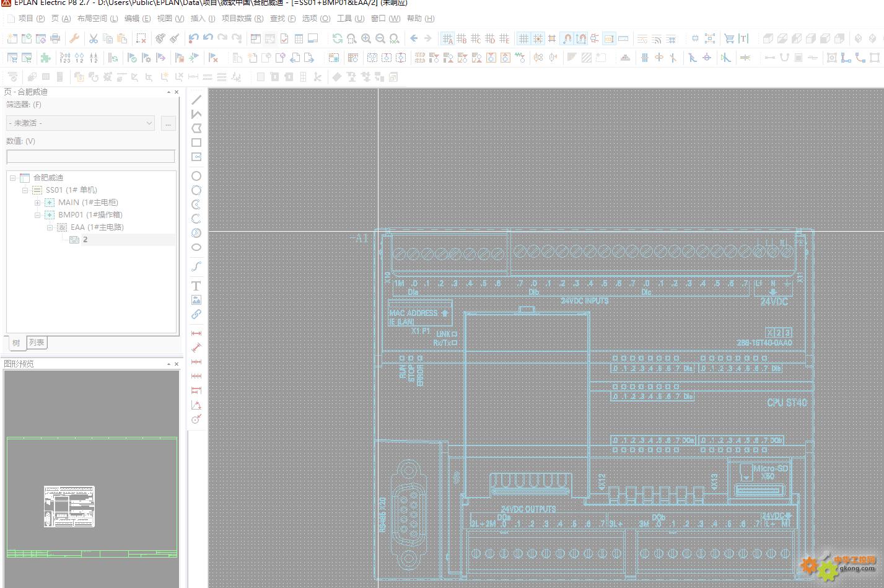Click the 数值 value input field

pos(90,156)
